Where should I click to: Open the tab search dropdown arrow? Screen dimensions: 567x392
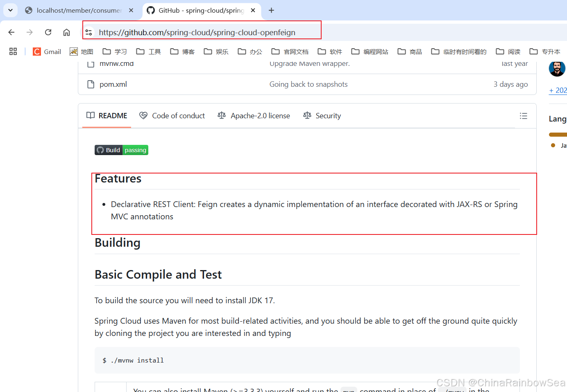tap(10, 10)
